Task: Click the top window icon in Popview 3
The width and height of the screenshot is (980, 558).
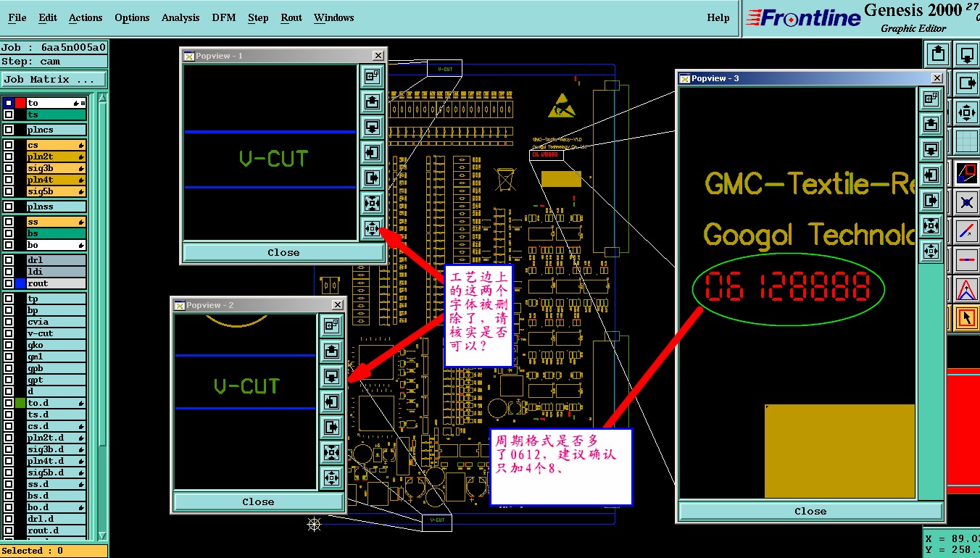Action: point(931,99)
